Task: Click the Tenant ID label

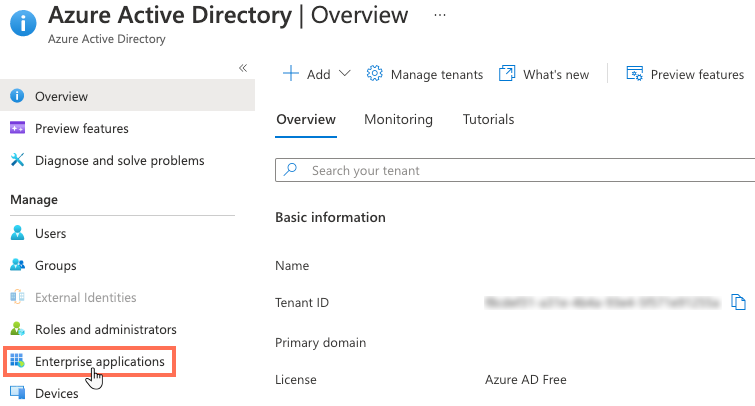Action: coord(302,302)
